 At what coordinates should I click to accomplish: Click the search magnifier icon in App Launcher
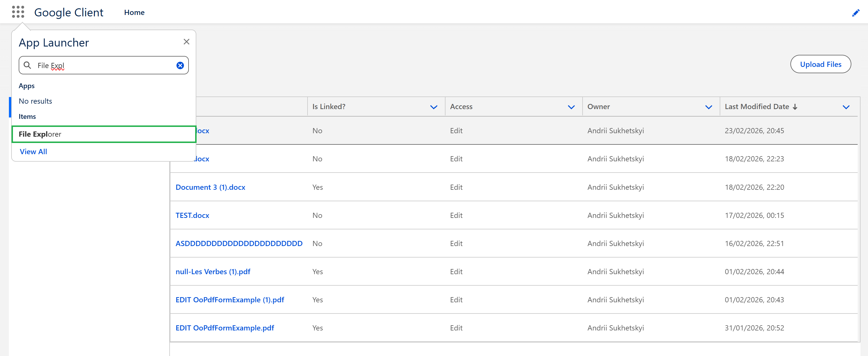(x=28, y=65)
